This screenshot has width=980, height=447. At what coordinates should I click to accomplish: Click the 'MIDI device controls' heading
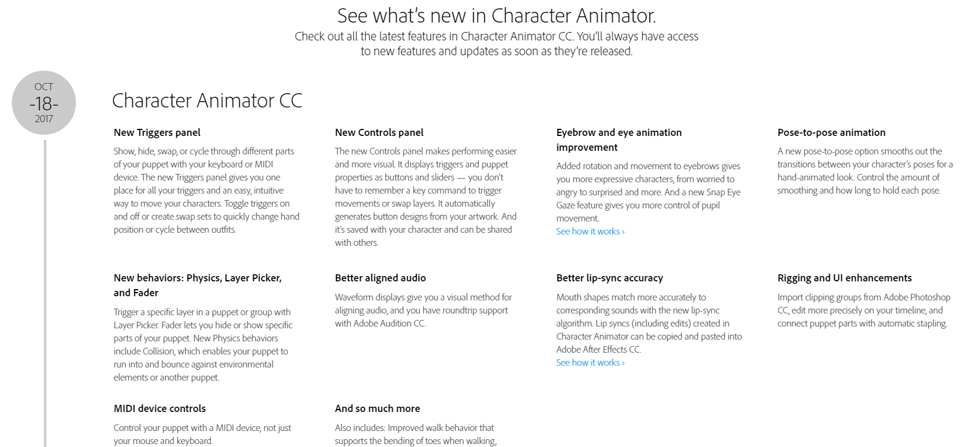coord(160,408)
